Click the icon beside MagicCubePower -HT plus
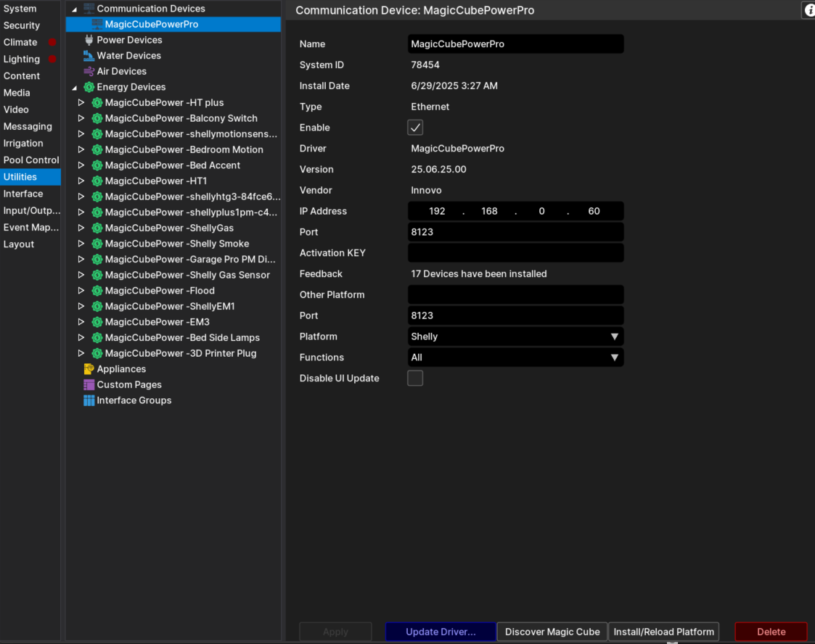 pos(97,103)
